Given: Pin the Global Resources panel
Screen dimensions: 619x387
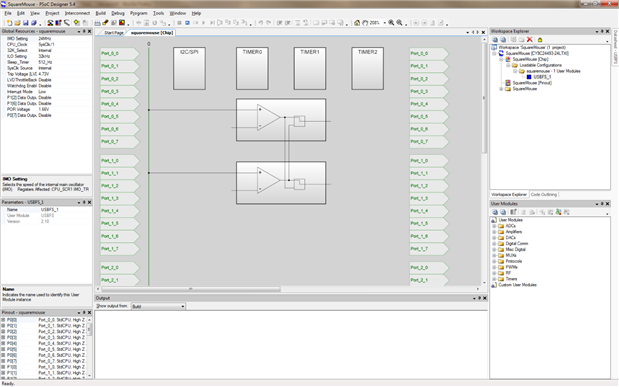Looking at the screenshot, I should click(84, 31).
